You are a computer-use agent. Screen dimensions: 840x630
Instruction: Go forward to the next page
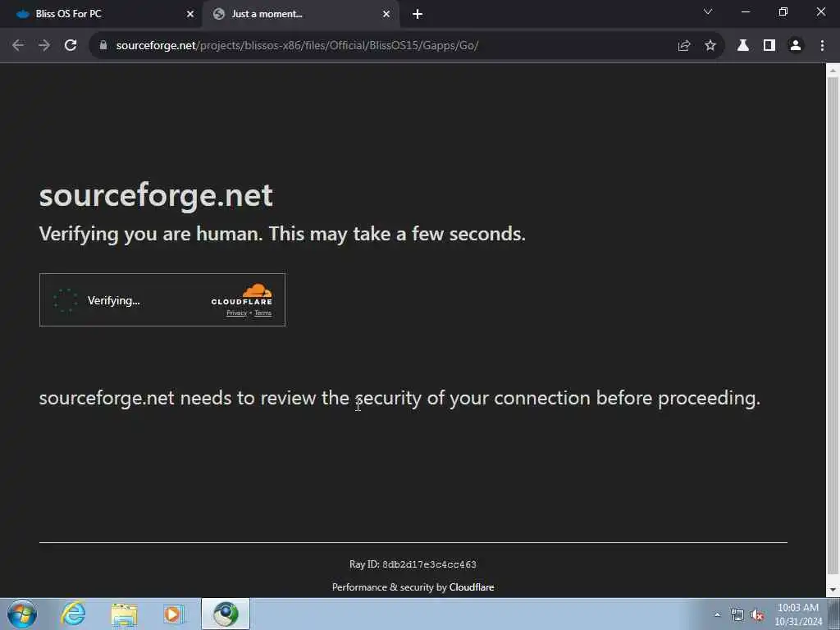[44, 46]
